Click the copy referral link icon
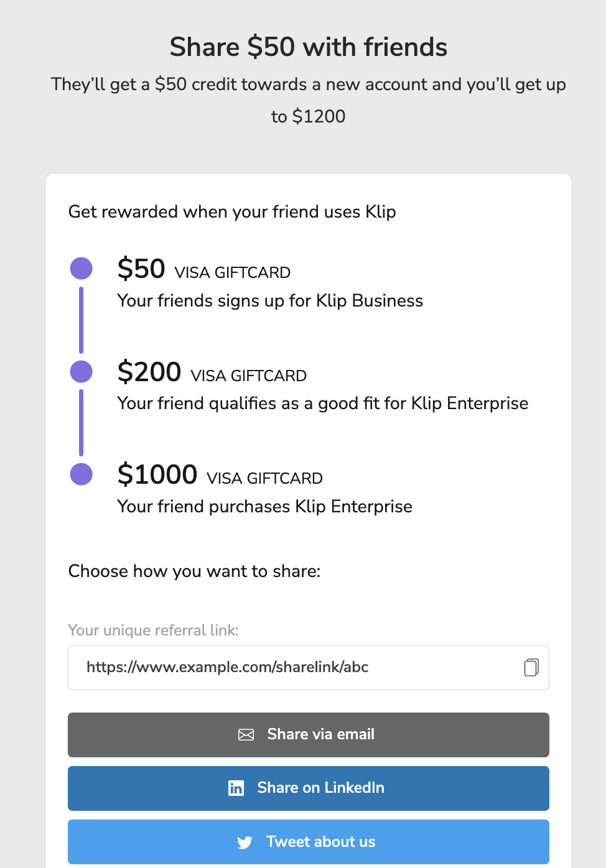The image size is (606, 868). tap(531, 667)
